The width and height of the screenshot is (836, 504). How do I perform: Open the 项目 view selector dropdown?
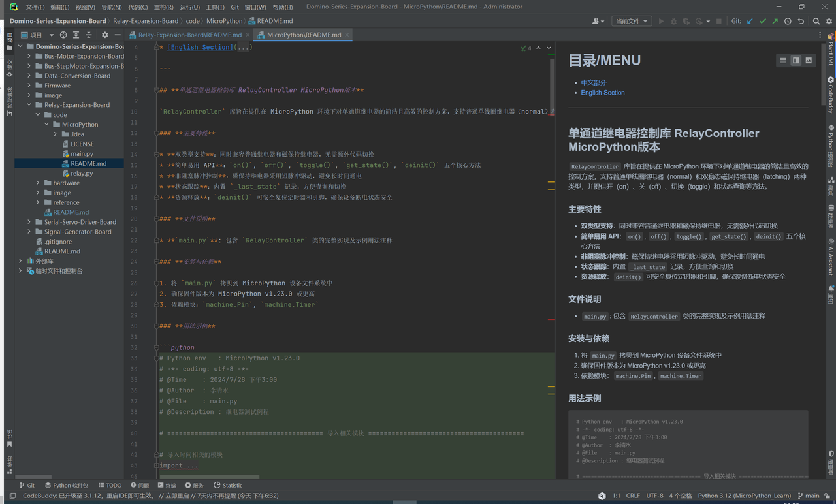coord(37,35)
